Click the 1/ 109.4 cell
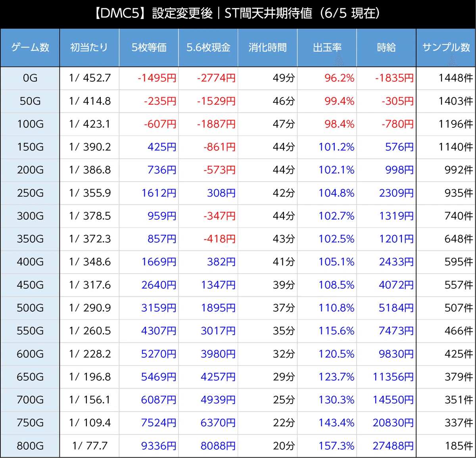Image resolution: width=476 pixels, height=458 pixels. pos(90,423)
